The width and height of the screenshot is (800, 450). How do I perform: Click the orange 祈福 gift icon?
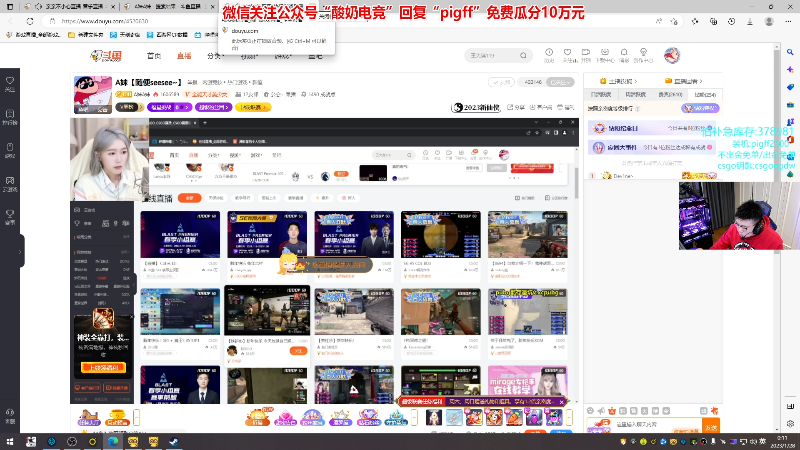click(x=257, y=418)
